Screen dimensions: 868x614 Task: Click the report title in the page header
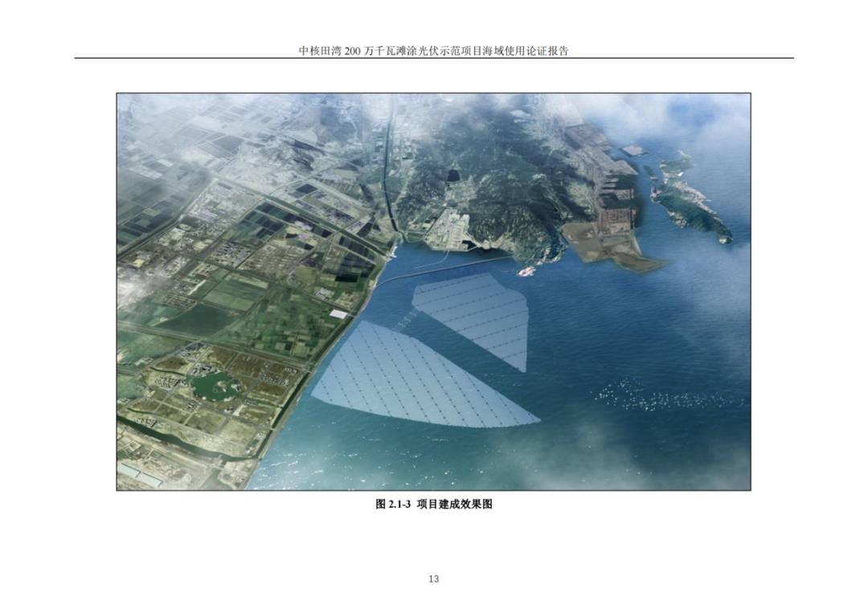tap(434, 50)
